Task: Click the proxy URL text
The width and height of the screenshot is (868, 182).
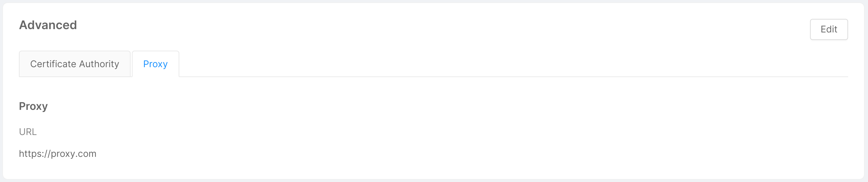Action: [x=58, y=154]
